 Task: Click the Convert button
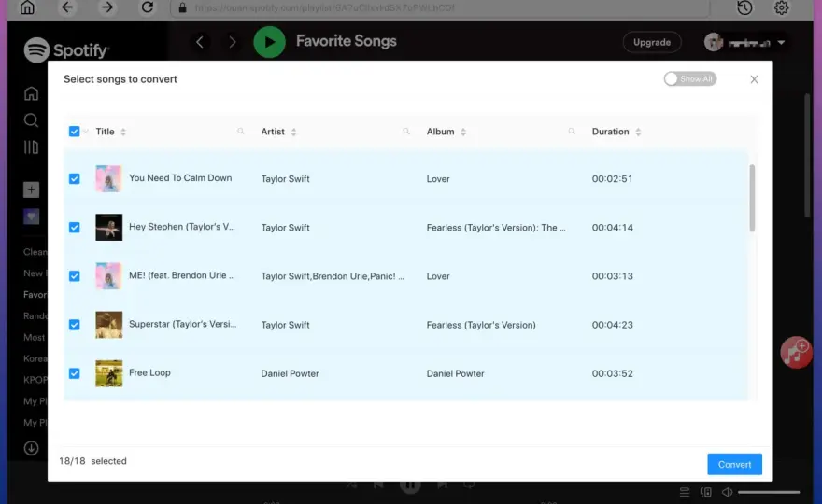point(734,464)
